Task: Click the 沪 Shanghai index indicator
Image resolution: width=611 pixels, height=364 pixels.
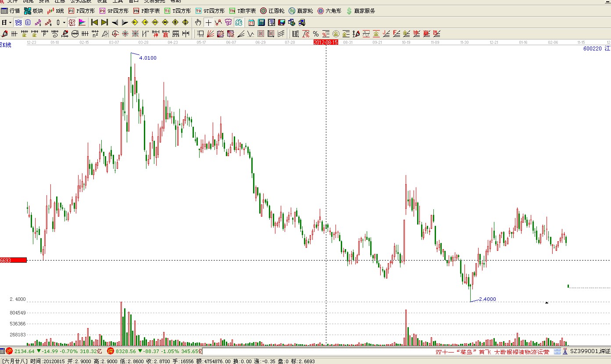Action: click(9, 351)
